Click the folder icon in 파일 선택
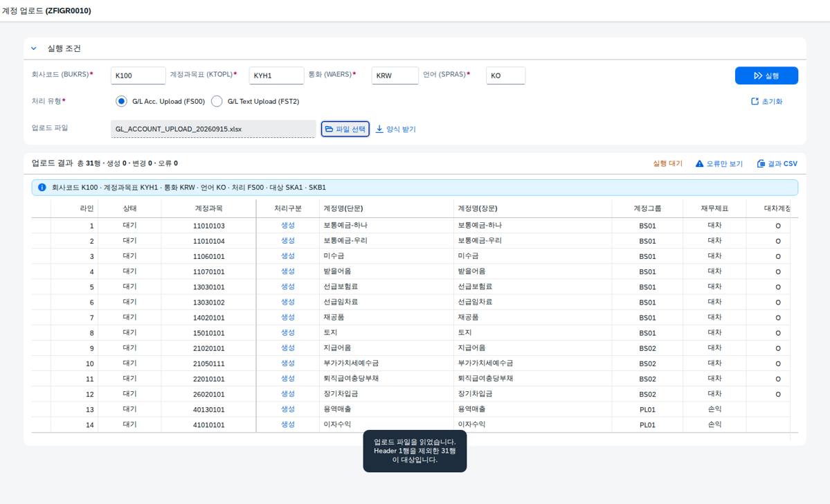Image resolution: width=830 pixels, height=504 pixels. tap(330, 129)
